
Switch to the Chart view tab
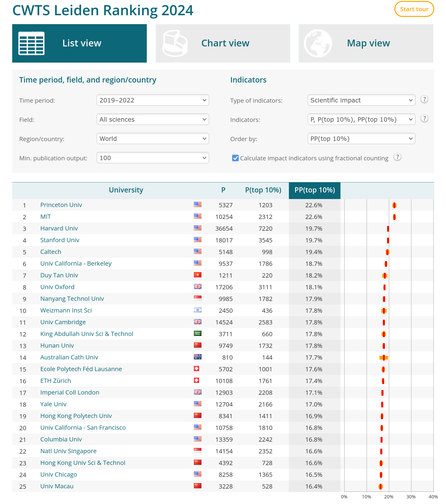tap(223, 43)
